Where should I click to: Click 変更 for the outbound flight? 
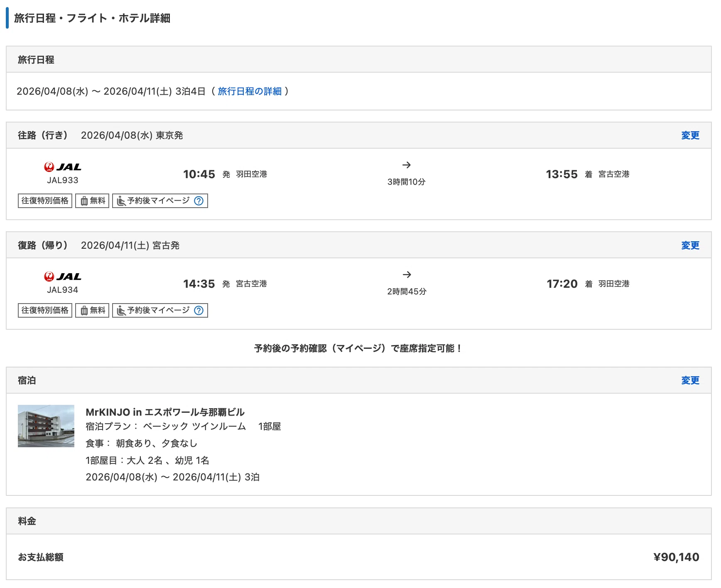(x=690, y=135)
